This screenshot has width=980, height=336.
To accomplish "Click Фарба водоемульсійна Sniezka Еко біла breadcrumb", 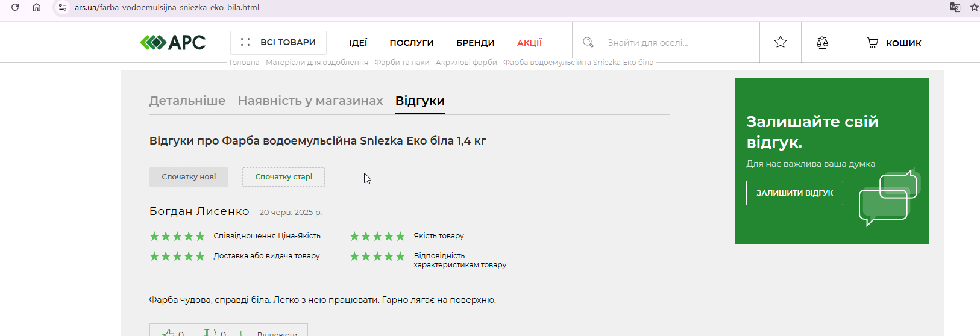I will click(578, 63).
